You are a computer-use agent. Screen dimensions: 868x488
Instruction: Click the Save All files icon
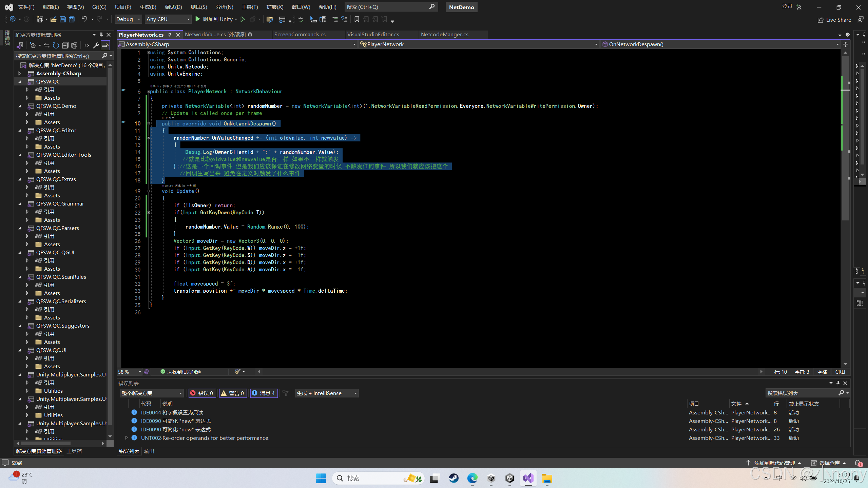pyautogui.click(x=72, y=19)
